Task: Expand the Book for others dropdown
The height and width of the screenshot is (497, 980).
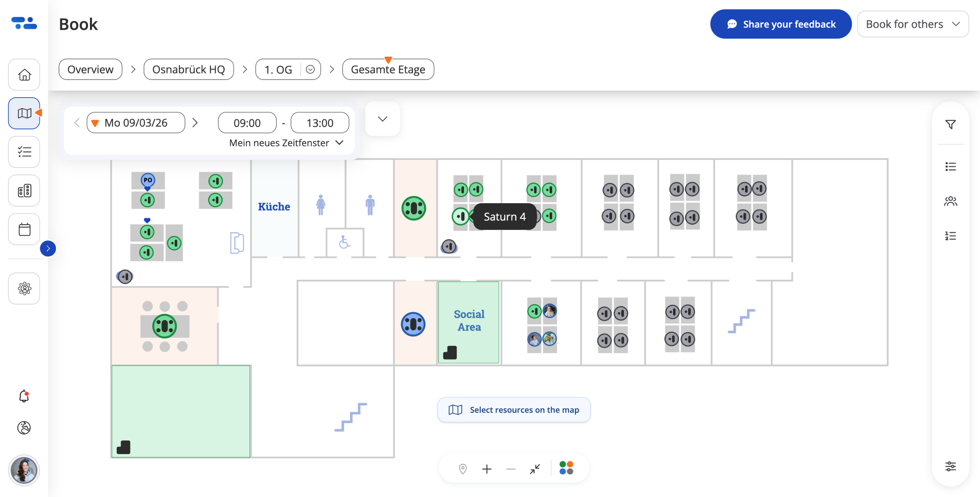Action: [x=913, y=24]
